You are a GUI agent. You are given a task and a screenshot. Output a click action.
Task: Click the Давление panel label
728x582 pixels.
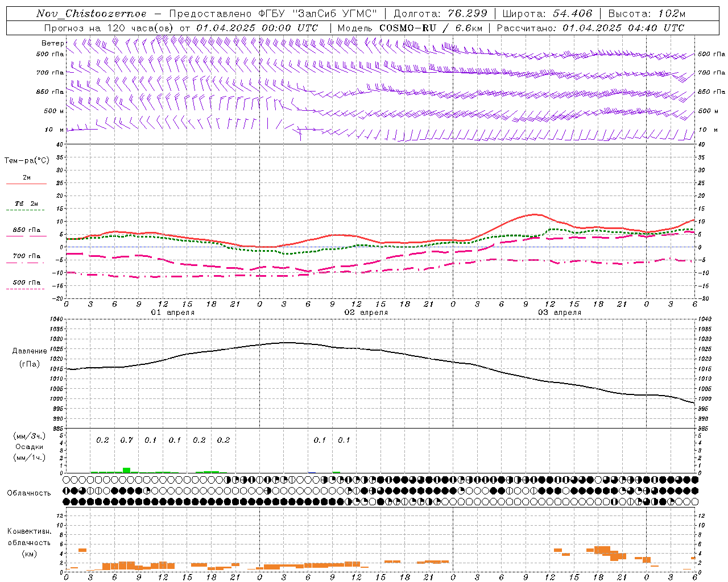click(x=30, y=351)
